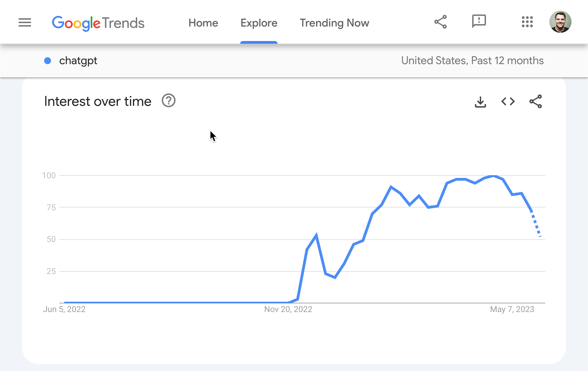Click the blue dot next to chatgpt
Screen dimensions: 588x371
[x=48, y=61]
